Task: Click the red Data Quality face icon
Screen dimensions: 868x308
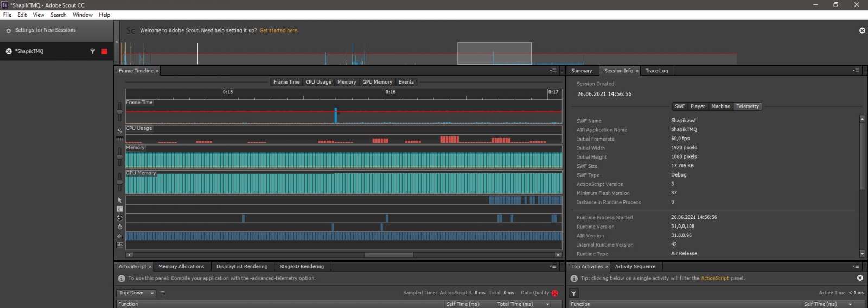Action: (554, 293)
